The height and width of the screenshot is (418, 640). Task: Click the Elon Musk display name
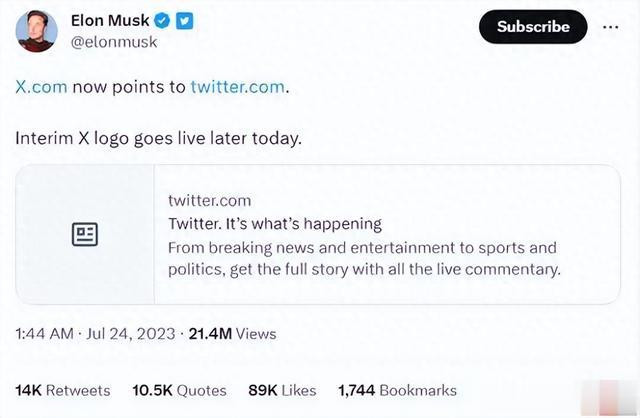[110, 20]
